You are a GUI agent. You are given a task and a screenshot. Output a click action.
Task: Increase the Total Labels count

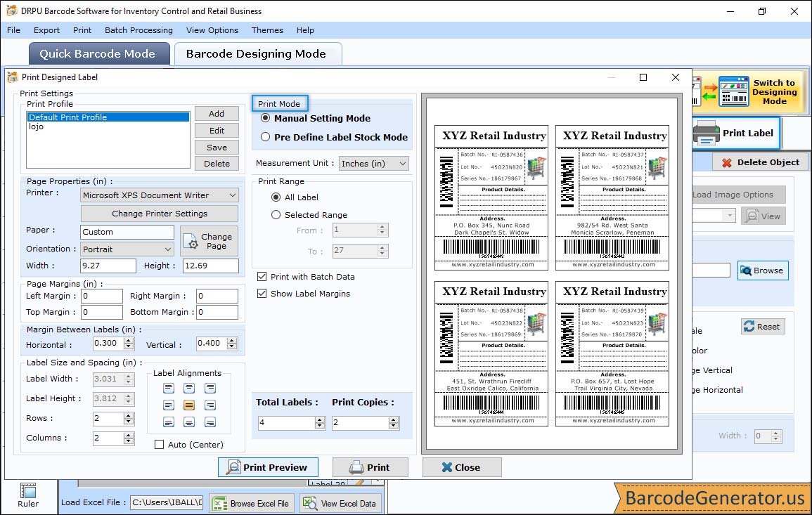(x=320, y=419)
